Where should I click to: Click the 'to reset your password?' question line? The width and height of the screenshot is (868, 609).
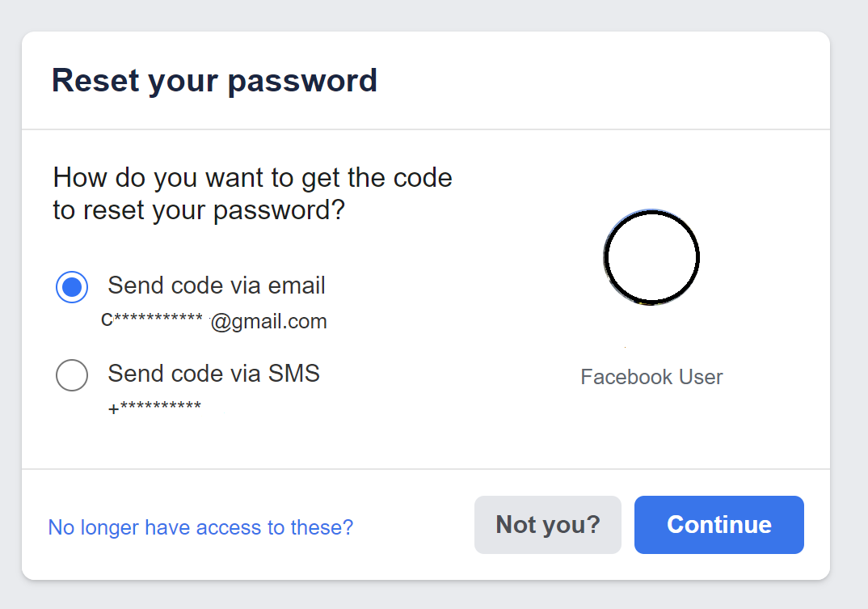pyautogui.click(x=199, y=210)
